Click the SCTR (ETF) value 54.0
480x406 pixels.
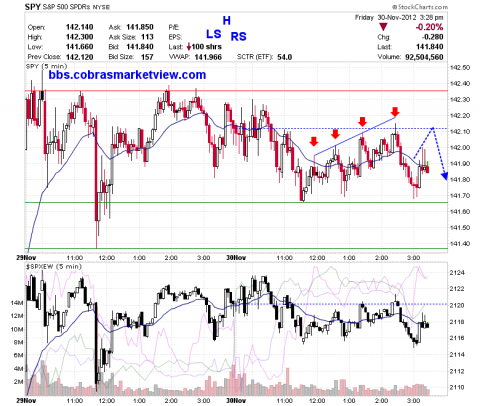pyautogui.click(x=285, y=57)
